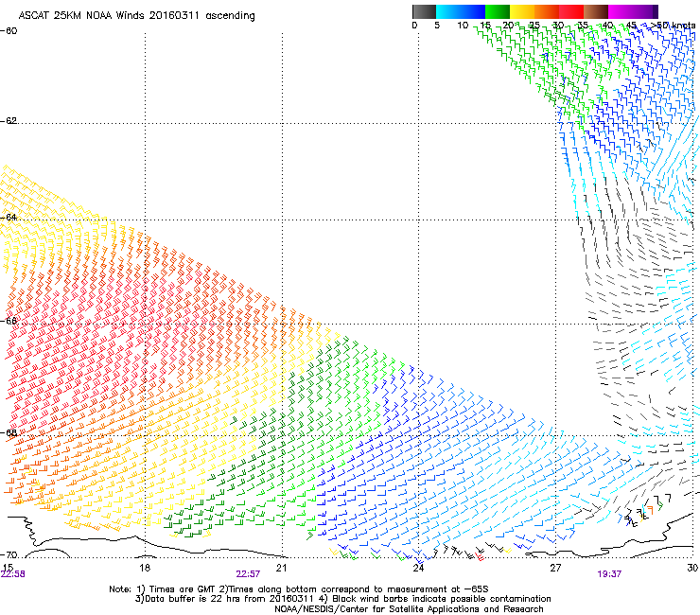Image resolution: width=700 pixels, height=615 pixels.
Task: Select the yellow 20-25 knots color bar segment
Action: click(x=522, y=11)
